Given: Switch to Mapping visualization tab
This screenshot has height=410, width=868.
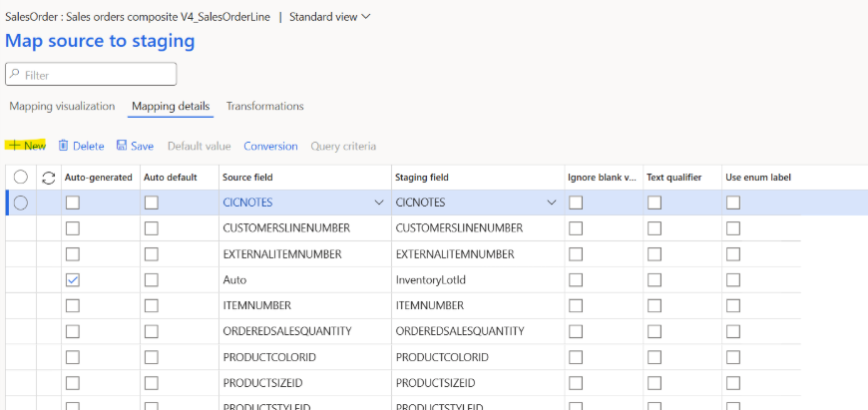Looking at the screenshot, I should 62,106.
